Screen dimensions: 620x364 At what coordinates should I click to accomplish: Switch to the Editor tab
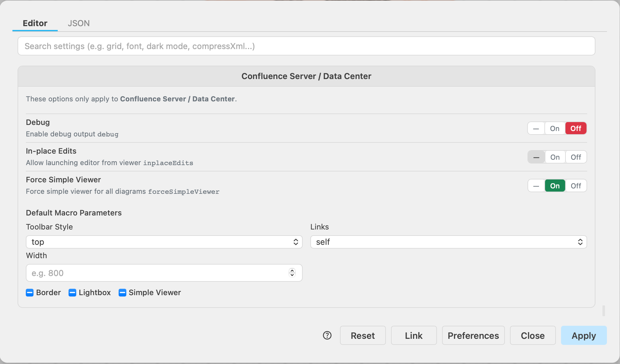35,23
